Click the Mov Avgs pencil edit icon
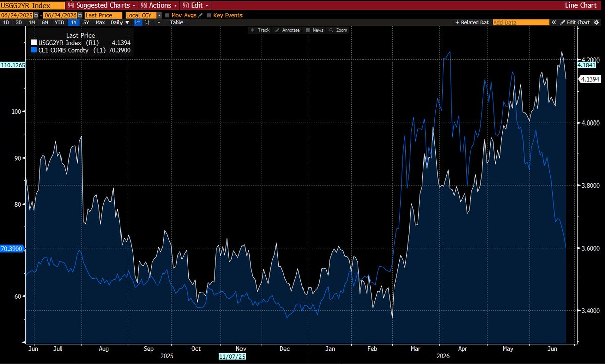 coord(200,15)
